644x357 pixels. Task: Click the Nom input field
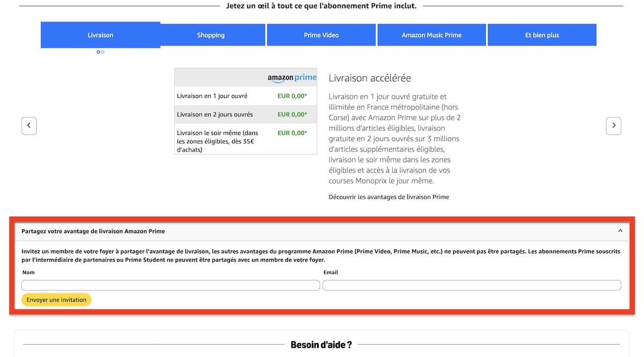[171, 285]
